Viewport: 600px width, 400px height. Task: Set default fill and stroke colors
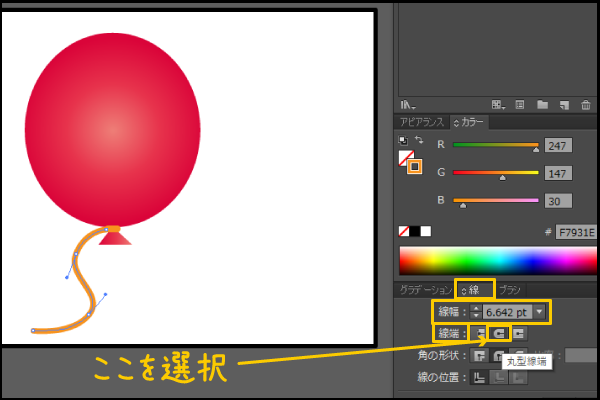coord(403,140)
